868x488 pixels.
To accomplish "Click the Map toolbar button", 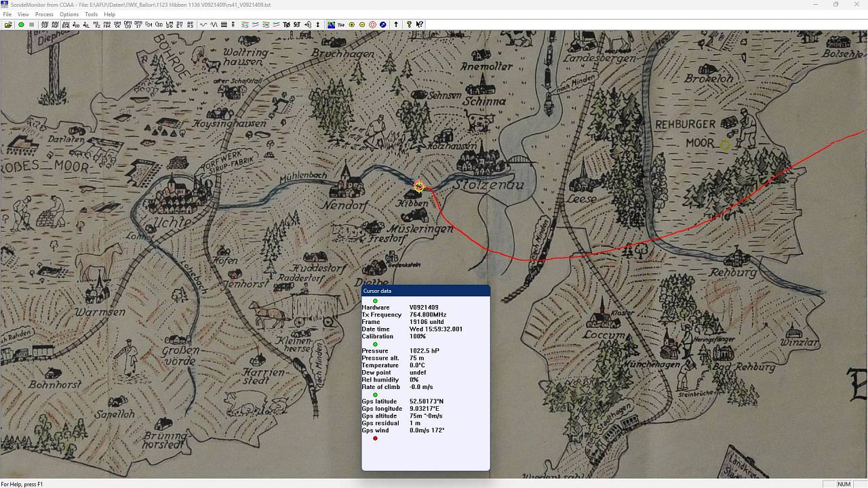I will point(341,24).
